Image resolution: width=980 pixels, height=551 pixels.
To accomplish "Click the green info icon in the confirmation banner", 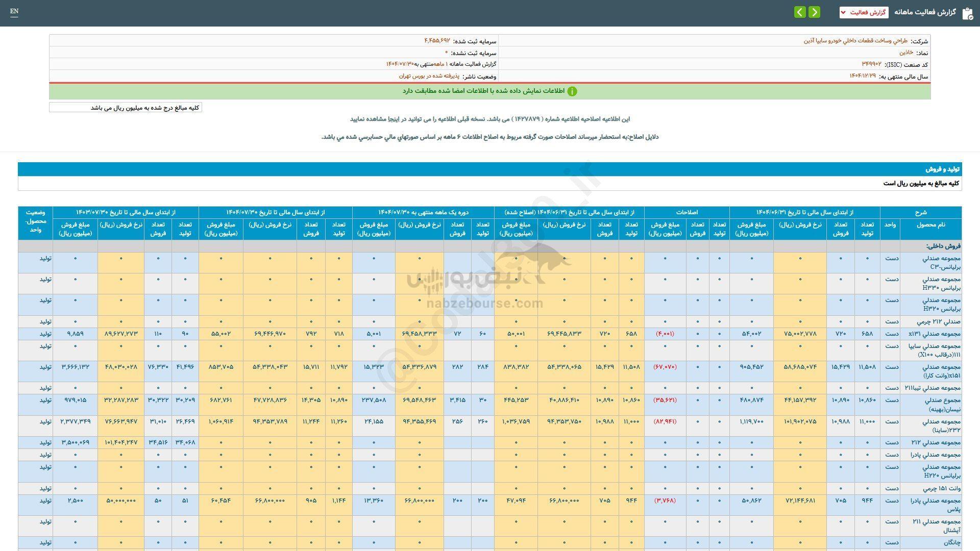I will point(573,92).
